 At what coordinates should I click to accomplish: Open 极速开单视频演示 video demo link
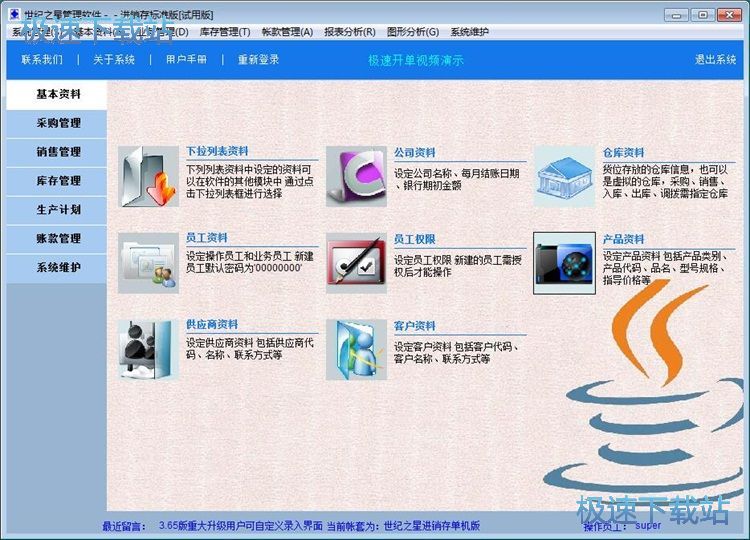pos(416,61)
